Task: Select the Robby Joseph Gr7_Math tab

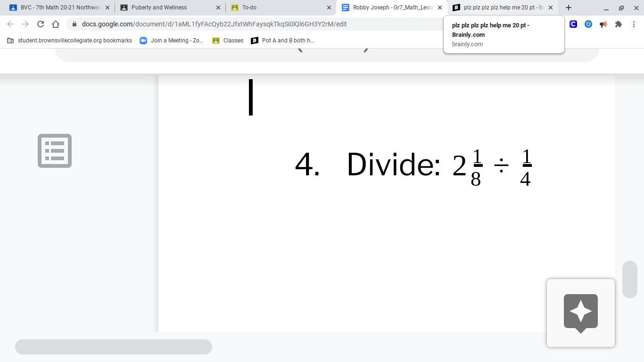Action: [391, 8]
